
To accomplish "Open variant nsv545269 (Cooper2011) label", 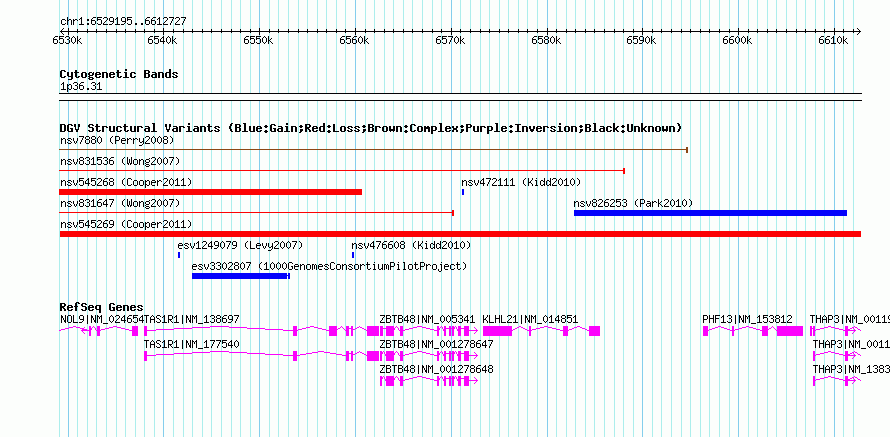I will (126, 224).
